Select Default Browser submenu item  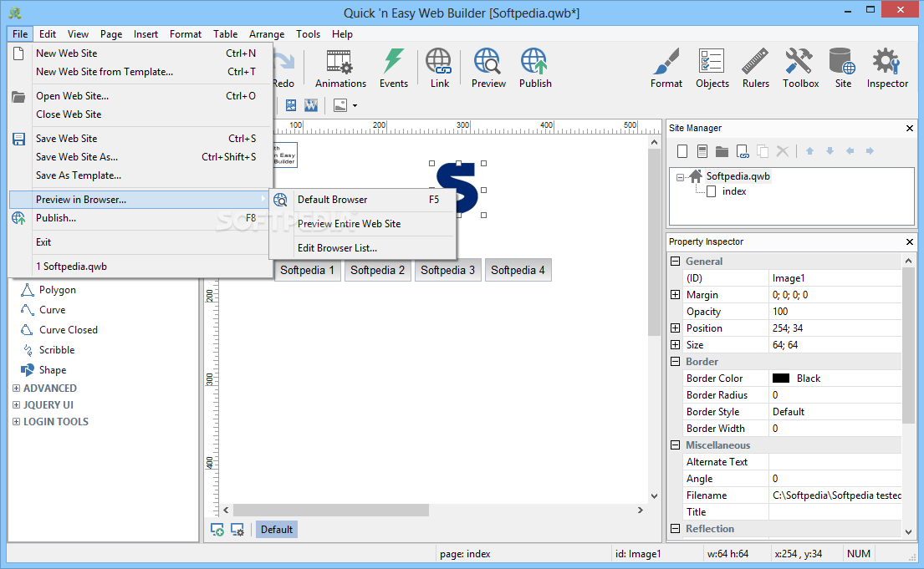[x=362, y=200]
